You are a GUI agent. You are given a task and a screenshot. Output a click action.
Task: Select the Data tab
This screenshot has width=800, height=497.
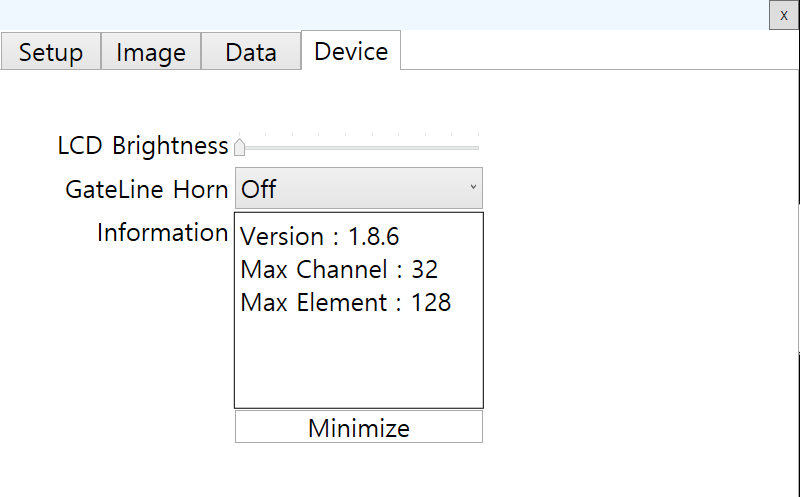click(251, 51)
